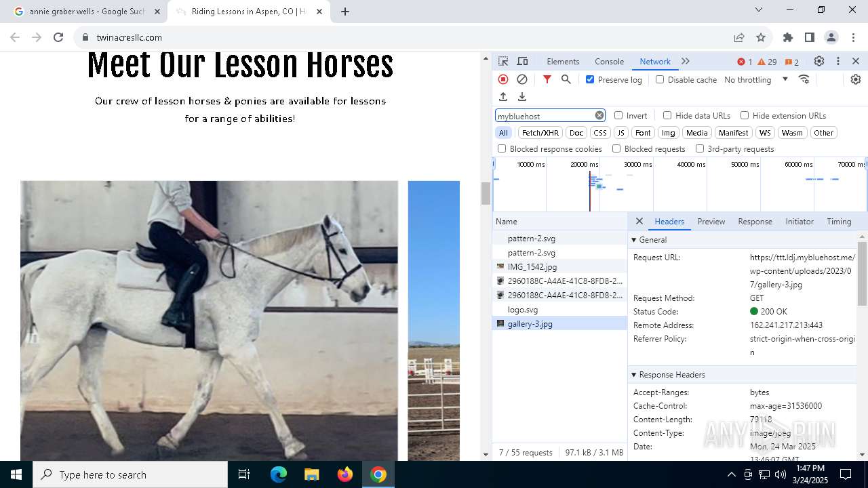Open File Explorer from the taskbar

(312, 474)
